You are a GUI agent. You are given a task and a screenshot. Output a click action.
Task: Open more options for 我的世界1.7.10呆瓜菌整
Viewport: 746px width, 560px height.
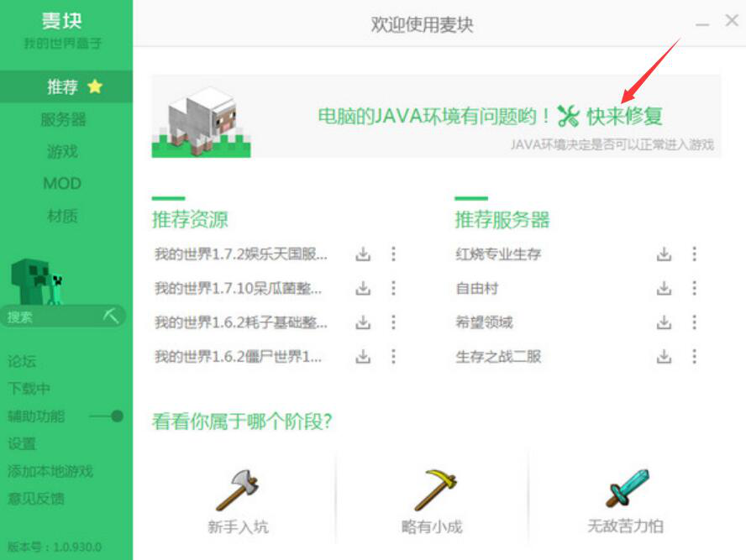coord(393,288)
